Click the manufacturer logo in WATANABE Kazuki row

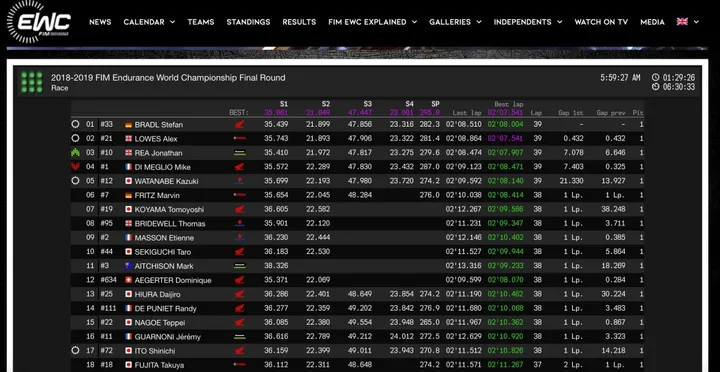[239, 181]
